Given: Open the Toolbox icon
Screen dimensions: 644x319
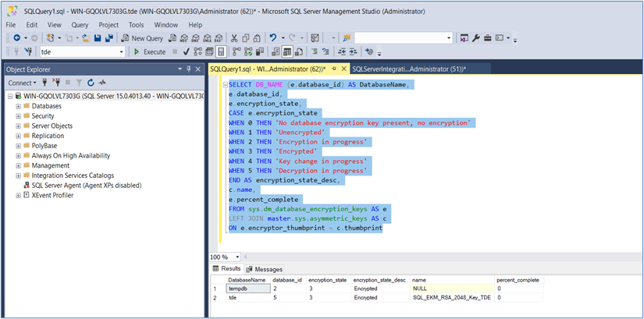Looking at the screenshot, I should 488,38.
